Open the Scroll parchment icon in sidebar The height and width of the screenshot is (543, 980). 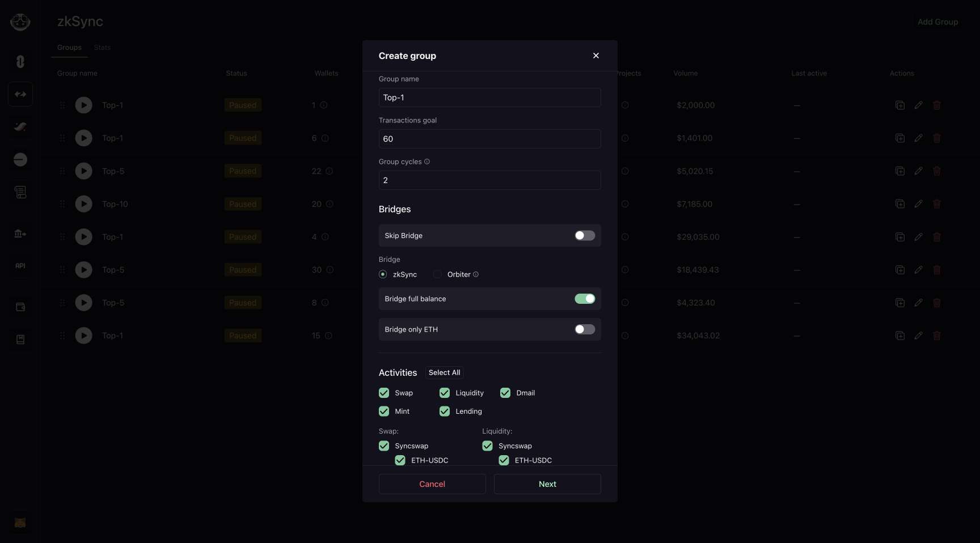[x=20, y=193]
